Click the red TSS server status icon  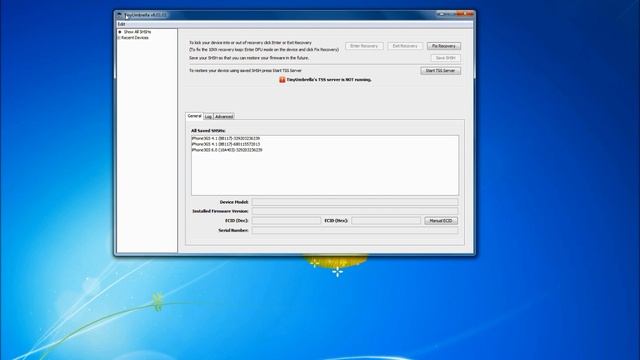point(282,80)
